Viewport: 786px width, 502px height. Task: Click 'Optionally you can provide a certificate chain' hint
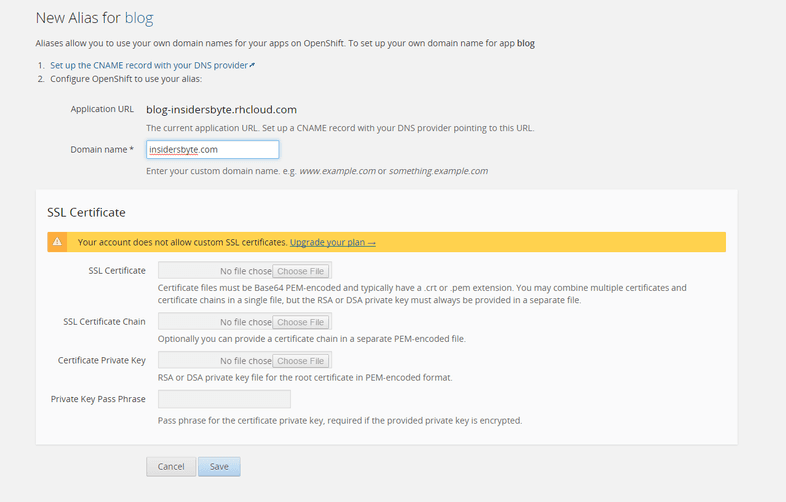(x=312, y=339)
